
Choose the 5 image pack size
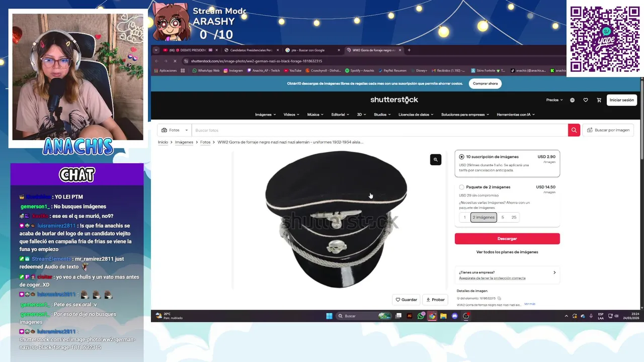coord(502,217)
